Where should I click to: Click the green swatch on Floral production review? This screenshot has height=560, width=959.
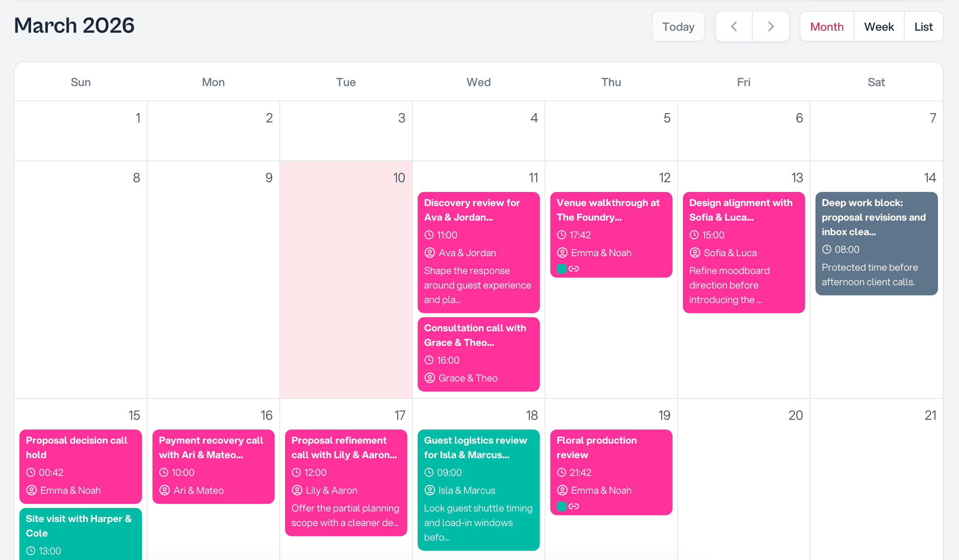pyautogui.click(x=562, y=506)
